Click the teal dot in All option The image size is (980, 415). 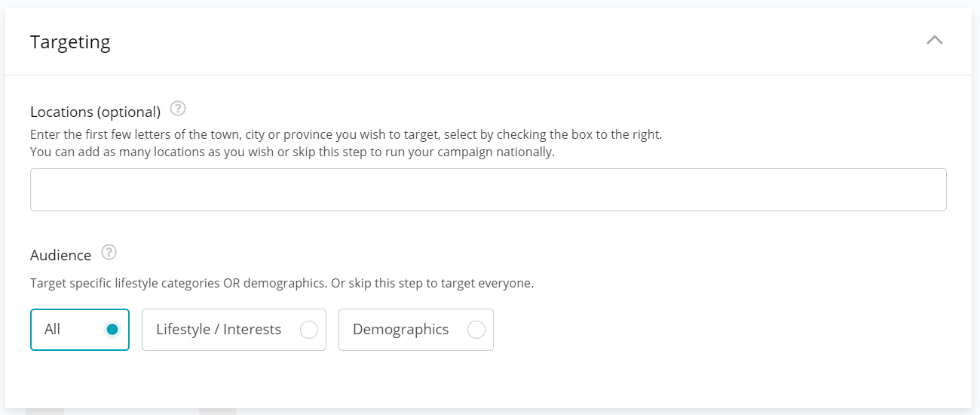coord(112,330)
